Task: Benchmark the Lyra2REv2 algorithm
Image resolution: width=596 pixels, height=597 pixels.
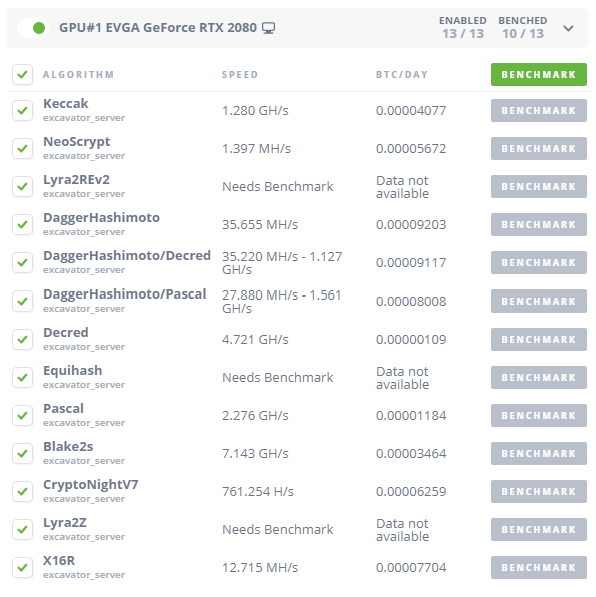Action: [538, 187]
